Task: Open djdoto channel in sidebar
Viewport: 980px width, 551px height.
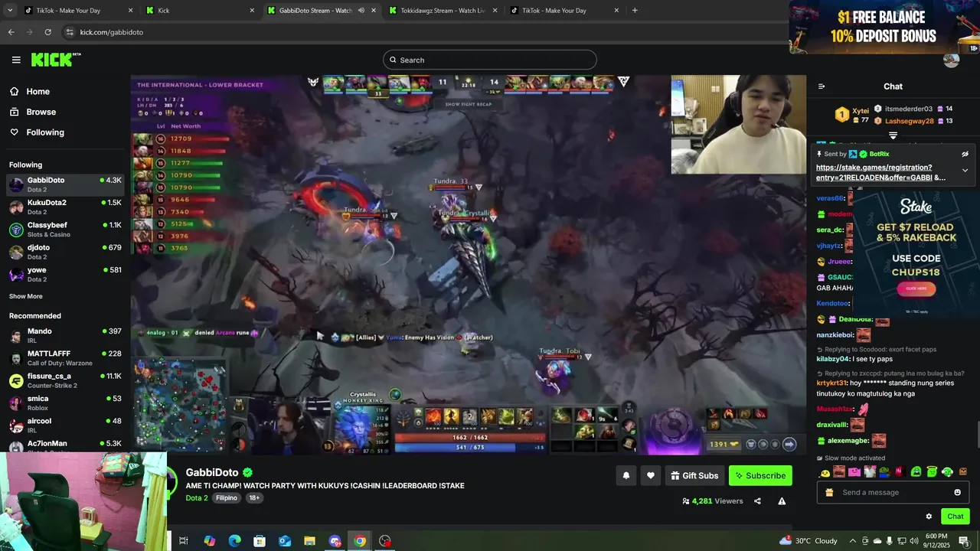Action: (x=65, y=252)
